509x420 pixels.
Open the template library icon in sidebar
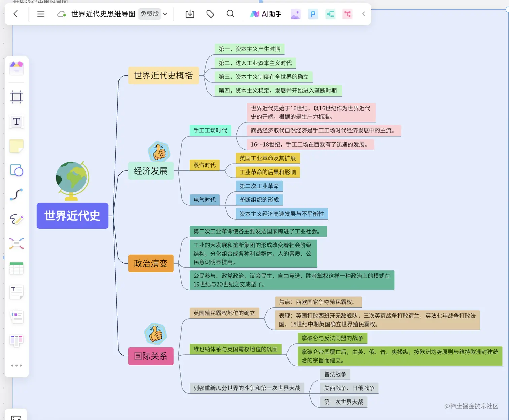pyautogui.click(x=16, y=68)
